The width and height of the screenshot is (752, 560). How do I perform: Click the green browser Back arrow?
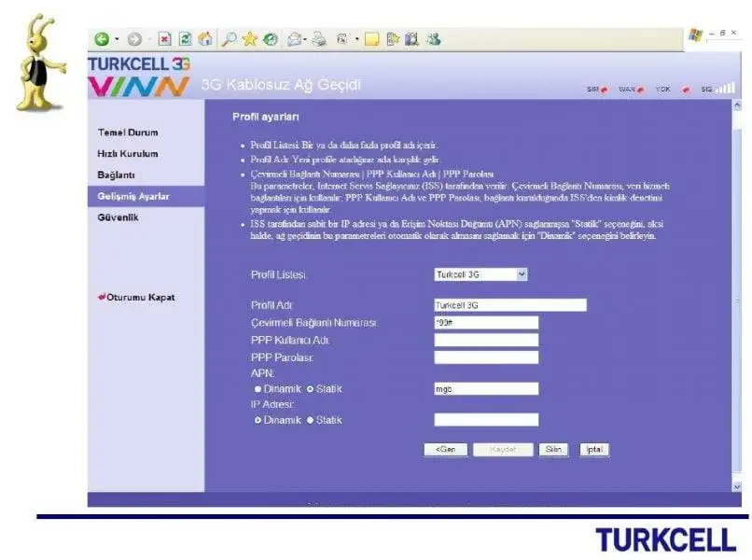pos(102,39)
